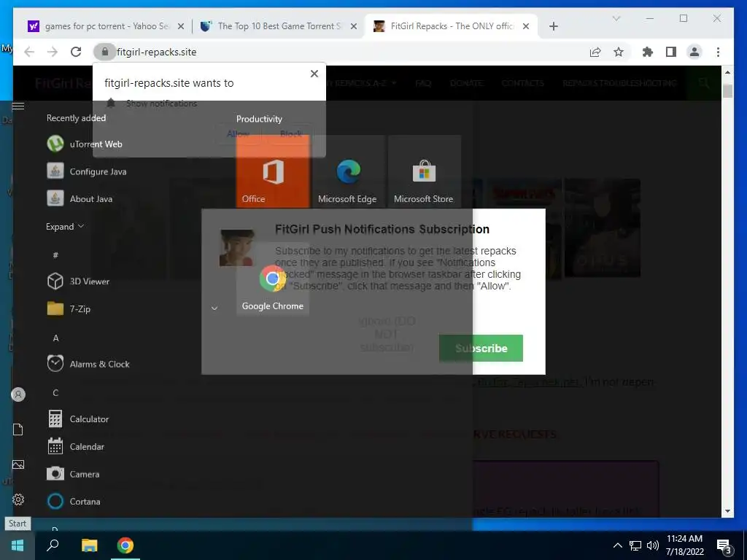Open uTorrent Web from Recently added
Viewport: 747px width, 560px height.
[x=85, y=144]
